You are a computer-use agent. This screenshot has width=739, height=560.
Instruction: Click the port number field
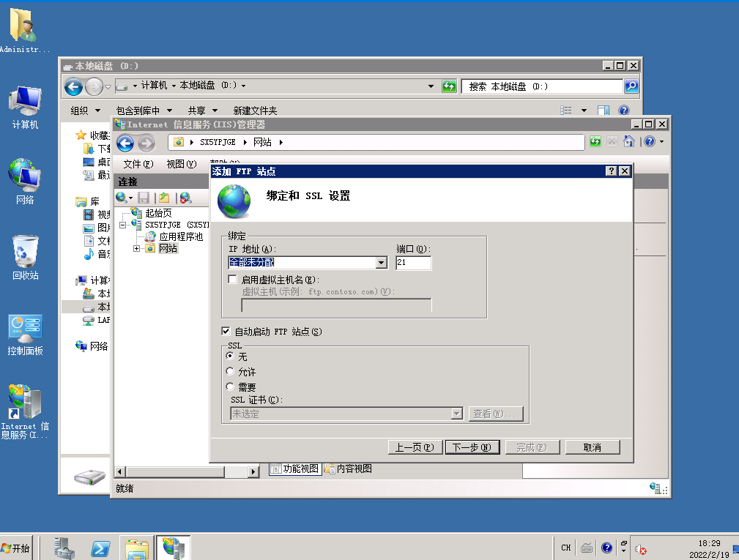tap(413, 262)
